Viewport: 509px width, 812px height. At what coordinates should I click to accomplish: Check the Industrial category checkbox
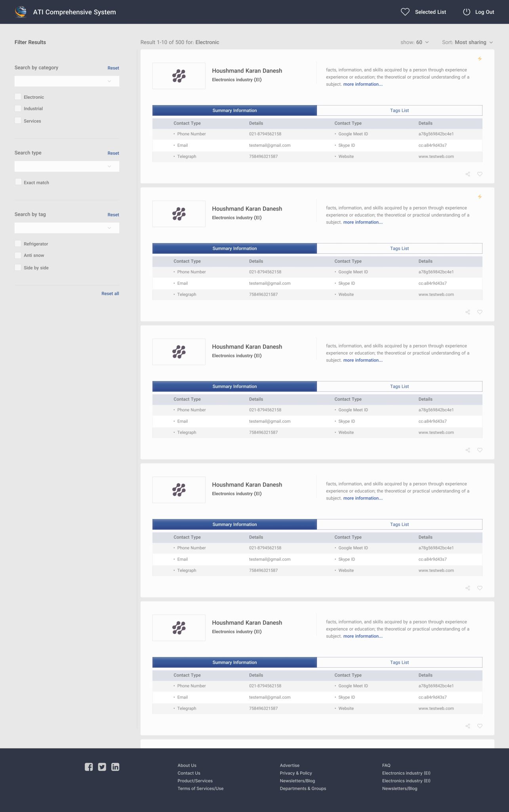coord(18,108)
